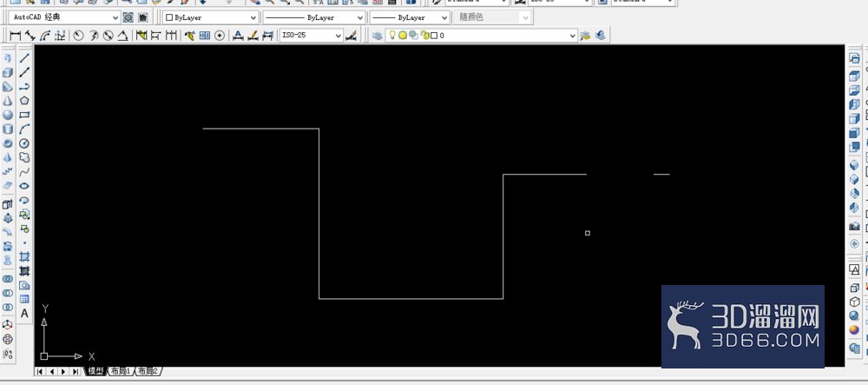Click the Angular dimension tool
This screenshot has height=385, width=868.
tap(123, 36)
